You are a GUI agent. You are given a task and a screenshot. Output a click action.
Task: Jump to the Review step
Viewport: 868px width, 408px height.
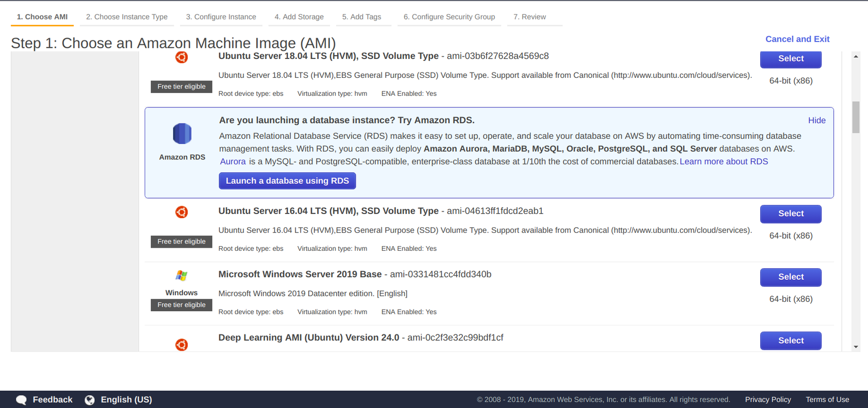530,17
